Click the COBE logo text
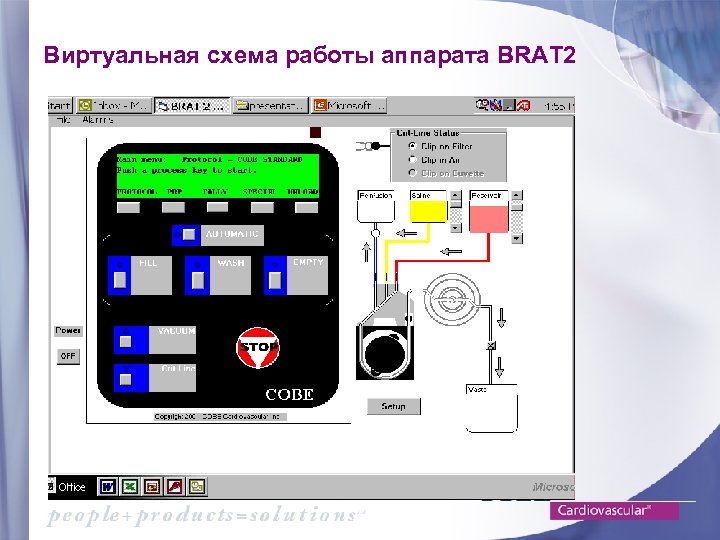Viewport: 720px width, 540px height. 290,394
